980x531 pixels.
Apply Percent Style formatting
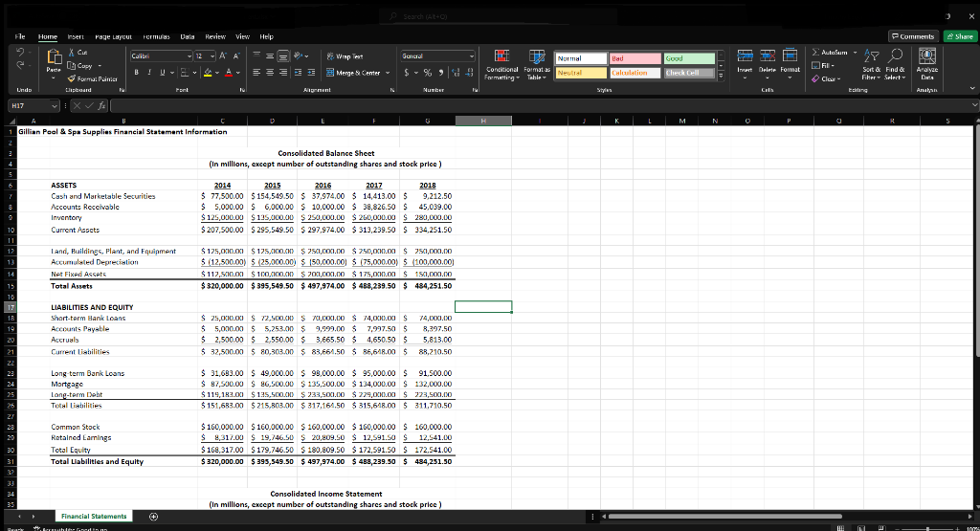click(428, 73)
